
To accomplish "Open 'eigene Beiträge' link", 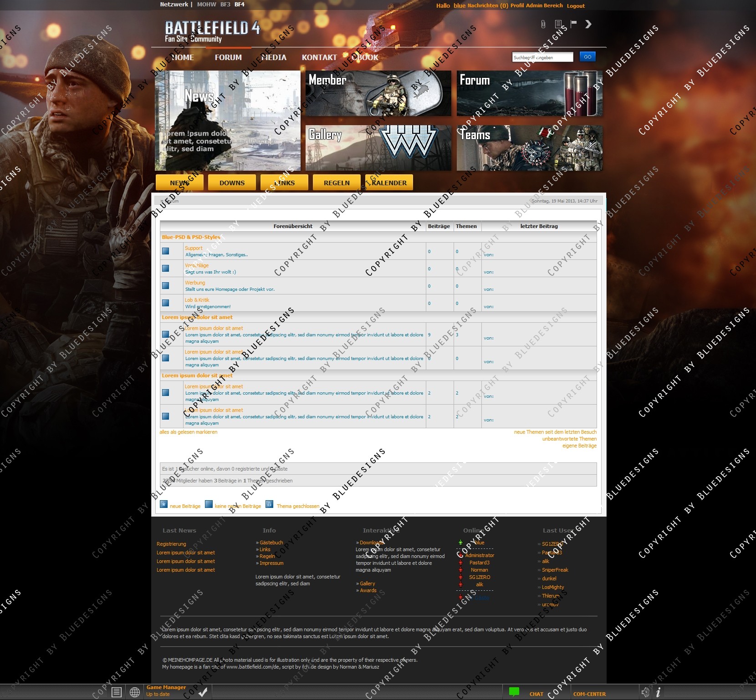I will pyautogui.click(x=579, y=446).
